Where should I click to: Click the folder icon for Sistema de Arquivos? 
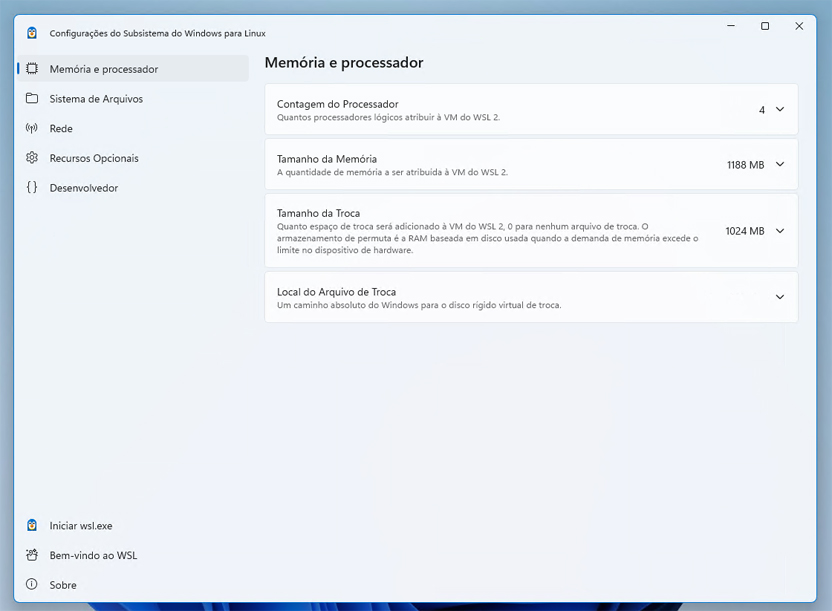tap(32, 99)
